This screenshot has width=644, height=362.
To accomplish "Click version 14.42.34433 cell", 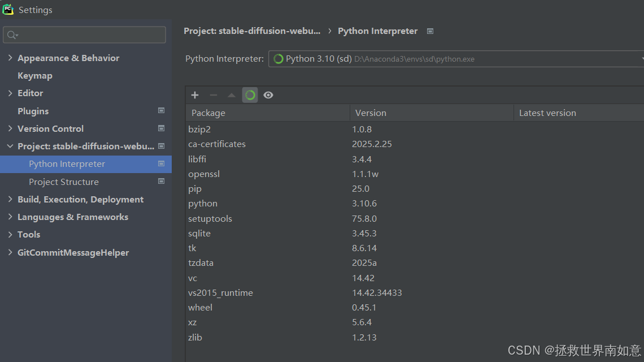I will click(x=377, y=293).
